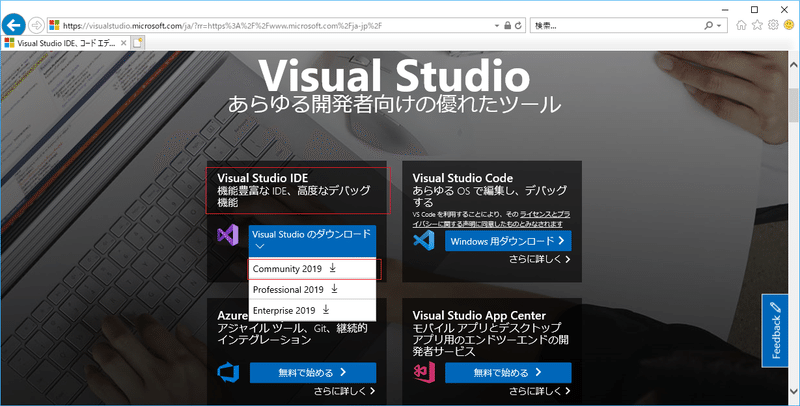
Task: Click the browser forward arrow button
Action: pos(36,25)
